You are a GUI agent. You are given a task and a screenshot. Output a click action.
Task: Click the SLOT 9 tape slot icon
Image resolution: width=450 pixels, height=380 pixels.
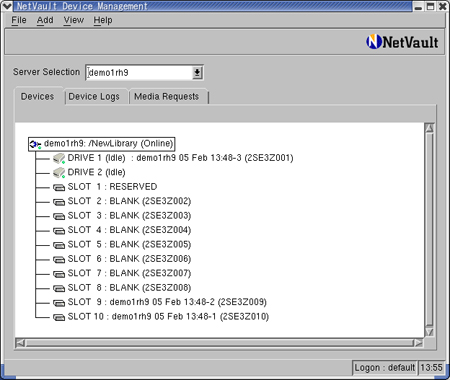pos(59,303)
